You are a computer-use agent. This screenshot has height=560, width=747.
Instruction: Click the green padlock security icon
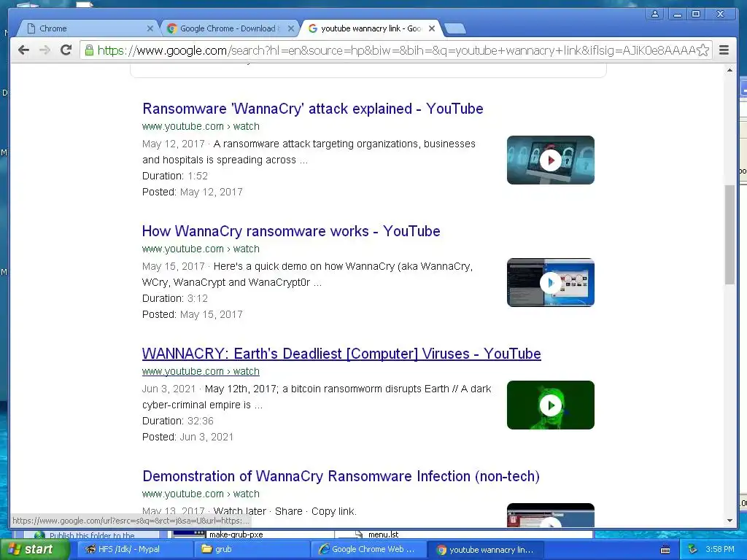click(x=88, y=50)
